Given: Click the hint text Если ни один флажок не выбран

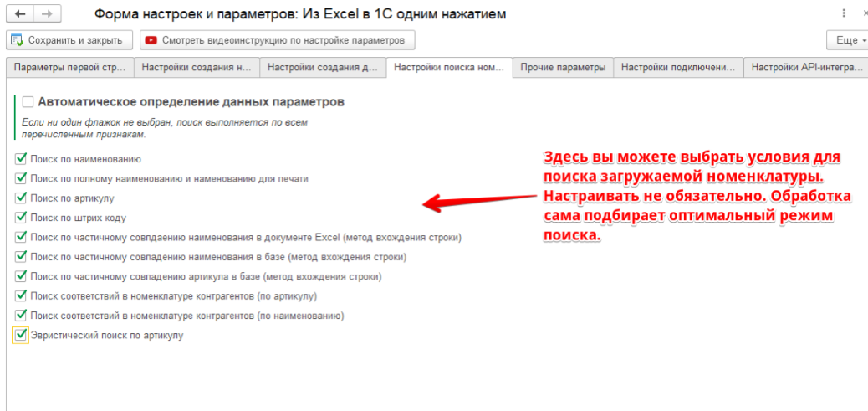Looking at the screenshot, I should (x=165, y=128).
